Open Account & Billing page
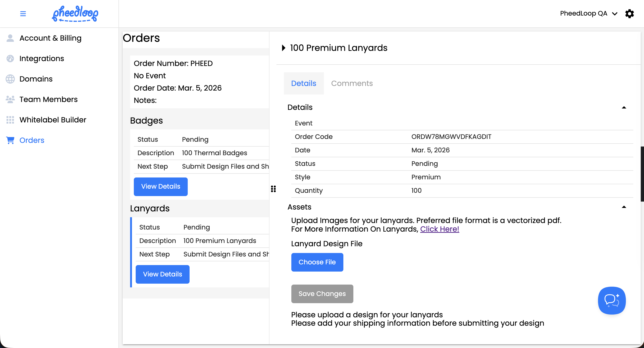Viewport: 644px width, 348px height. (x=50, y=38)
